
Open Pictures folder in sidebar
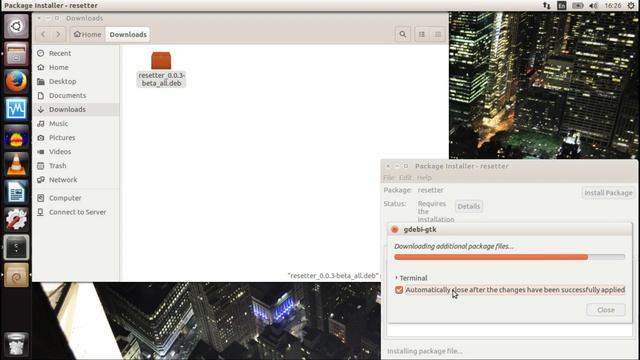(x=76, y=138)
